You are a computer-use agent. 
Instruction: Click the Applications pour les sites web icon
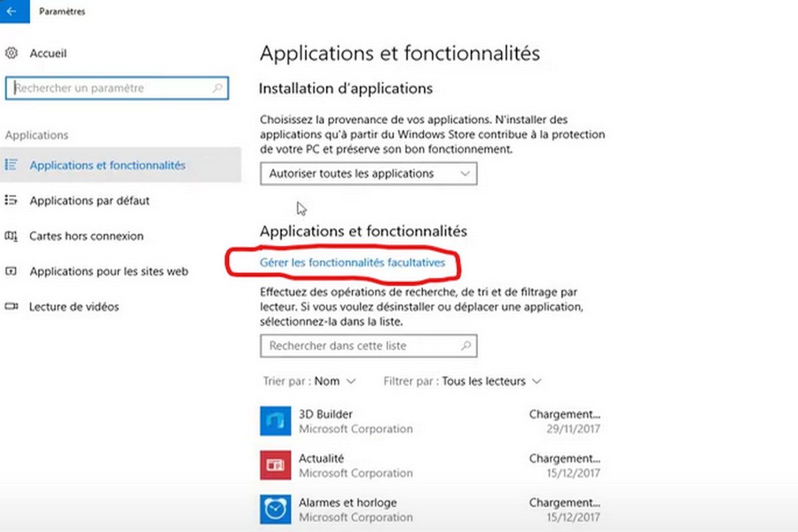pyautogui.click(x=11, y=271)
